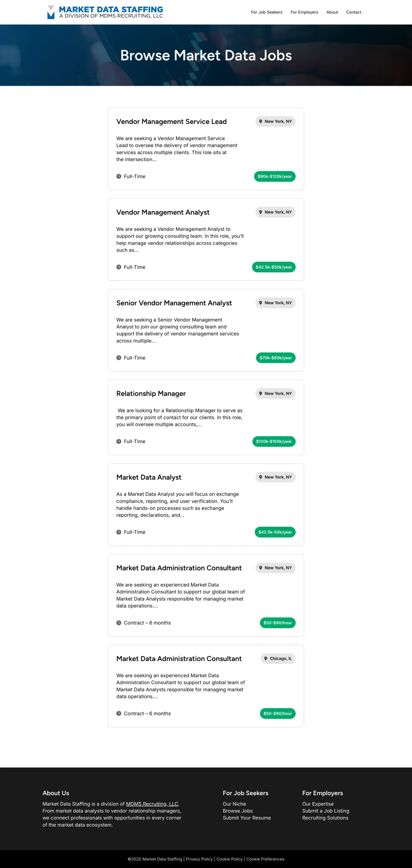Click location pin icon on Vendor Management Service Lead

pyautogui.click(x=260, y=122)
